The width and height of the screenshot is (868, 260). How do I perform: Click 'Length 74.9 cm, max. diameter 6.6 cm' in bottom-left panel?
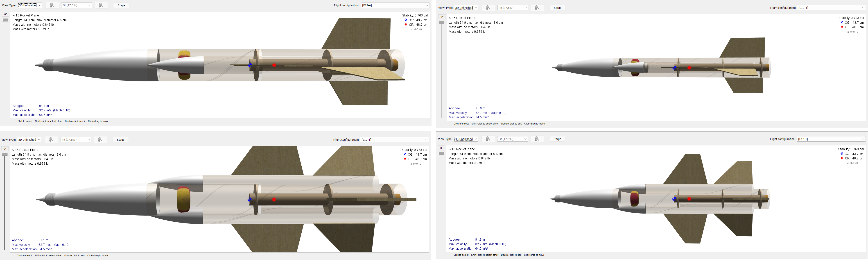39,154
